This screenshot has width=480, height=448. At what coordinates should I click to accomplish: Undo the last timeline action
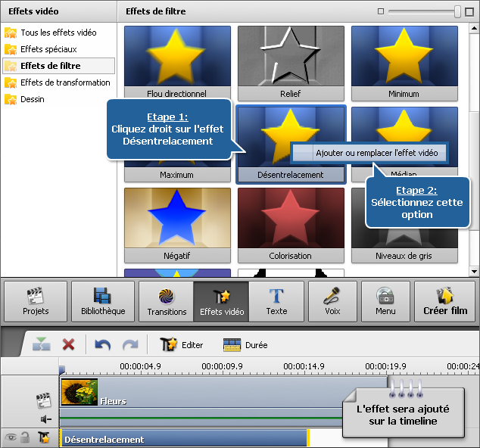pos(103,344)
